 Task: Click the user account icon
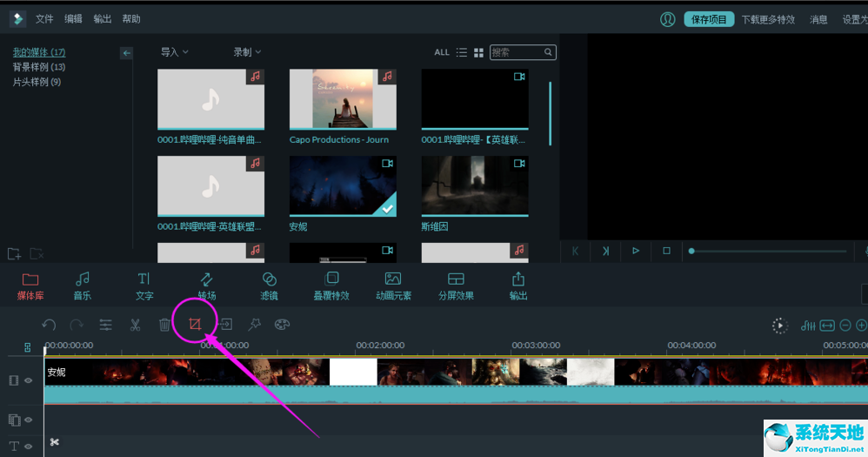coord(667,19)
